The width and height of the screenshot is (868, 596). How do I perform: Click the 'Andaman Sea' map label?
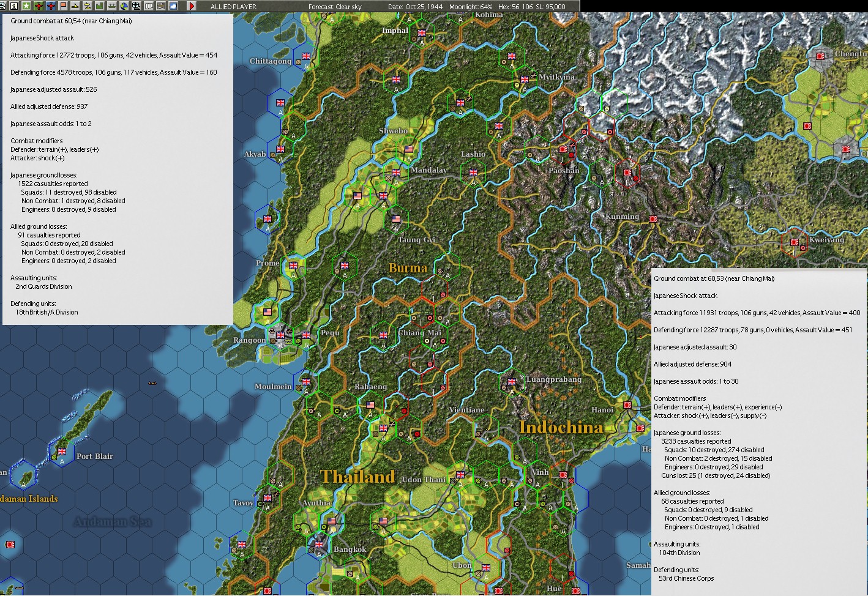(112, 521)
